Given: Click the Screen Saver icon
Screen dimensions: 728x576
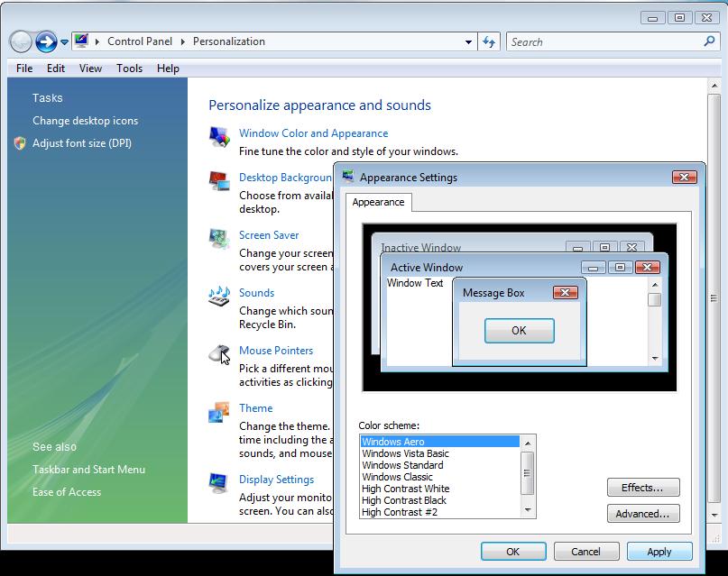Looking at the screenshot, I should coord(219,238).
